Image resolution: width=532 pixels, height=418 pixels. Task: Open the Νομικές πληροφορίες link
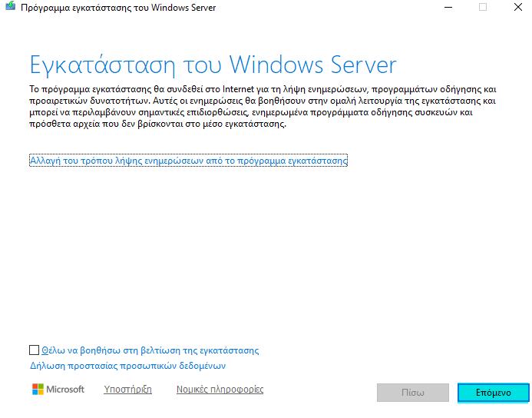[220, 389]
